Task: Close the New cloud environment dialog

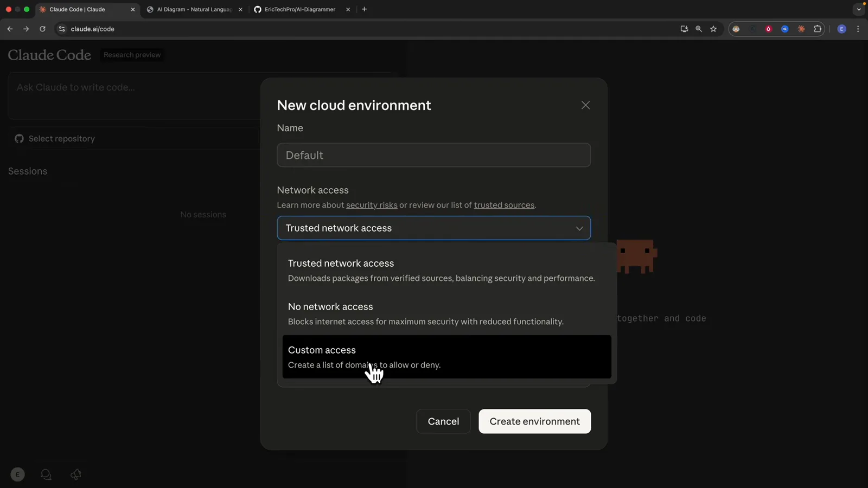Action: click(x=585, y=105)
